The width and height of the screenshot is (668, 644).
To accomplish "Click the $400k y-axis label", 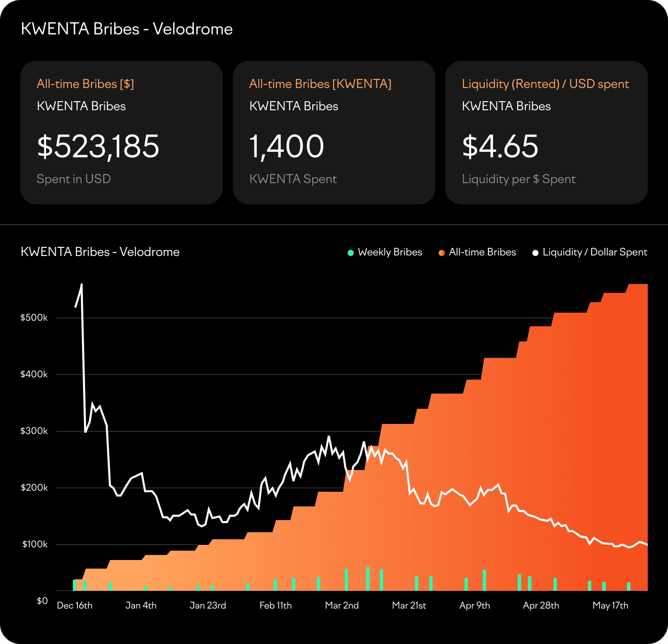I will tap(34, 374).
